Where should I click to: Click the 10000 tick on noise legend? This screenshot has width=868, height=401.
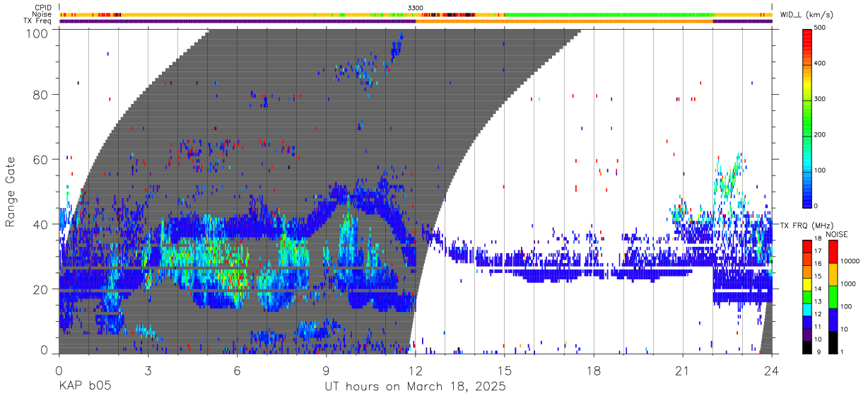coord(851,261)
